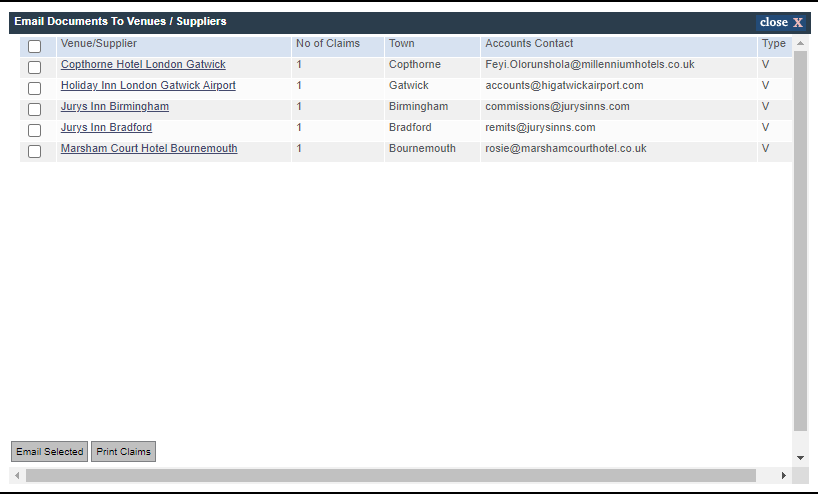
Task: Click the Copthorne town cell
Action: [x=432, y=67]
